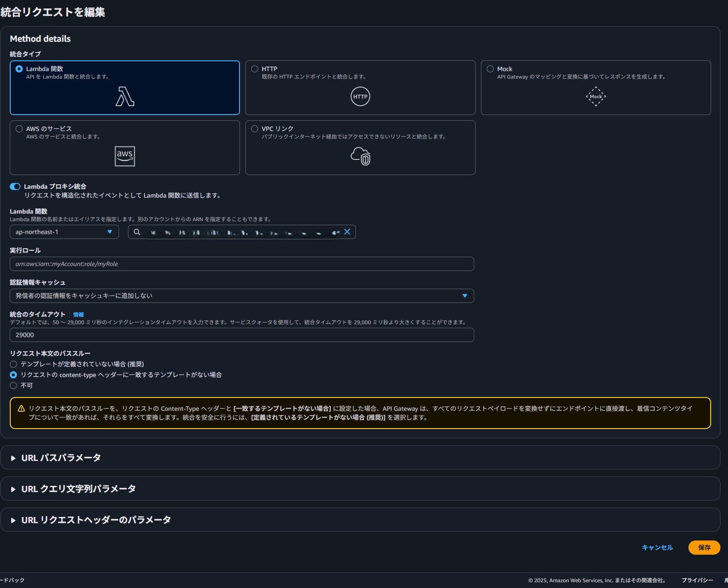Expand the URL パスパラメータ section
This screenshot has height=588, width=728.
(x=61, y=458)
